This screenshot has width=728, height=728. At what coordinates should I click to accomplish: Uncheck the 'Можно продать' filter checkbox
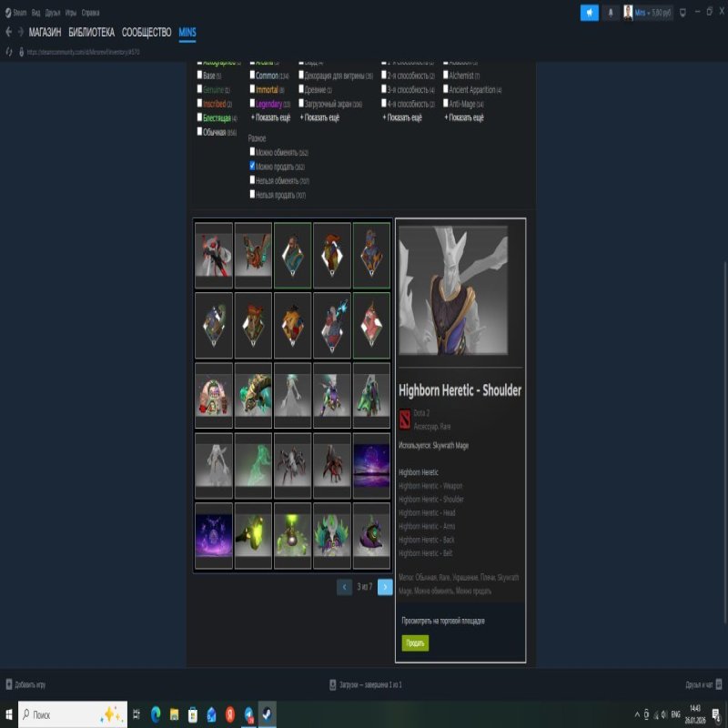pyautogui.click(x=252, y=167)
